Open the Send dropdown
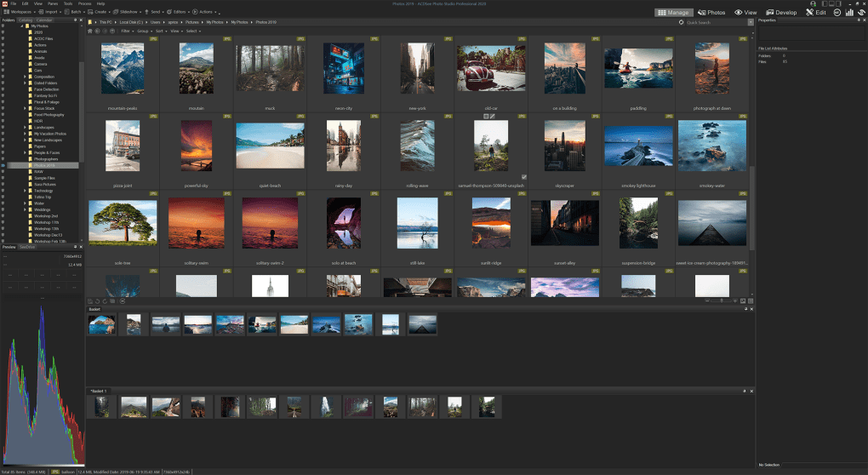 pyautogui.click(x=154, y=12)
